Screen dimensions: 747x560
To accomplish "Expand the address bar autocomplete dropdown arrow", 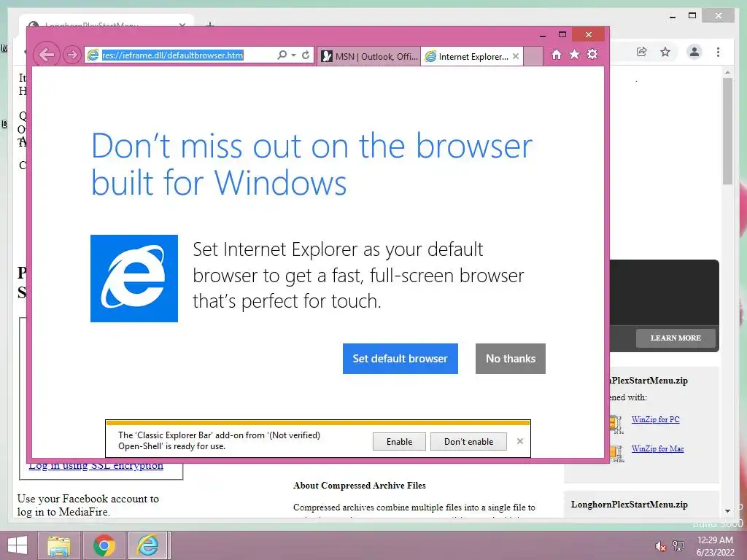I will (x=293, y=55).
